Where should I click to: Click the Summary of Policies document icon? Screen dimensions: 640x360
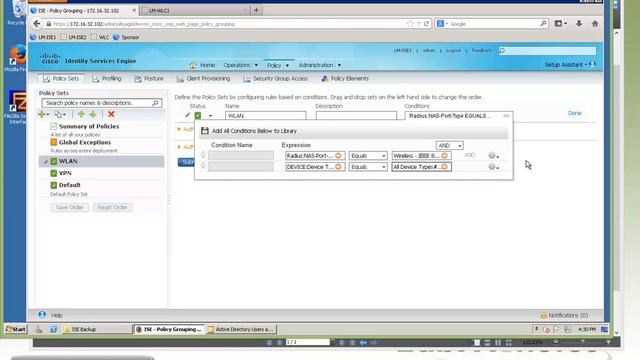point(53,126)
